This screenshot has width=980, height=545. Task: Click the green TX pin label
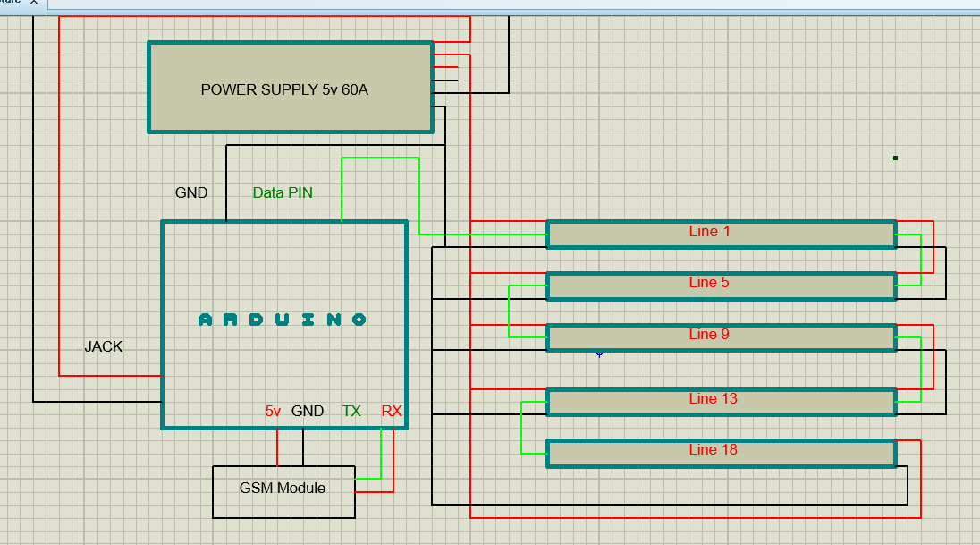[351, 411]
